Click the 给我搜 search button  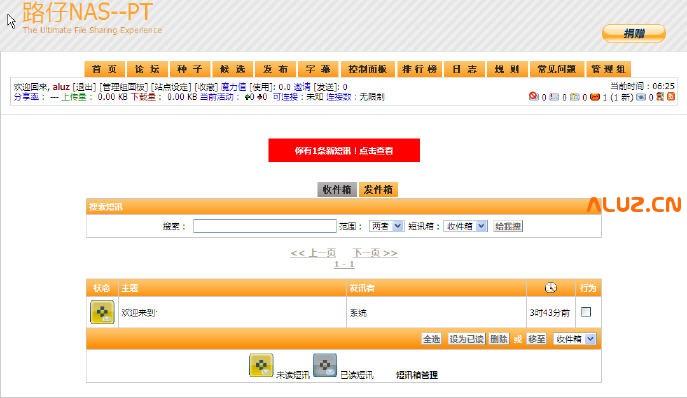pyautogui.click(x=508, y=226)
